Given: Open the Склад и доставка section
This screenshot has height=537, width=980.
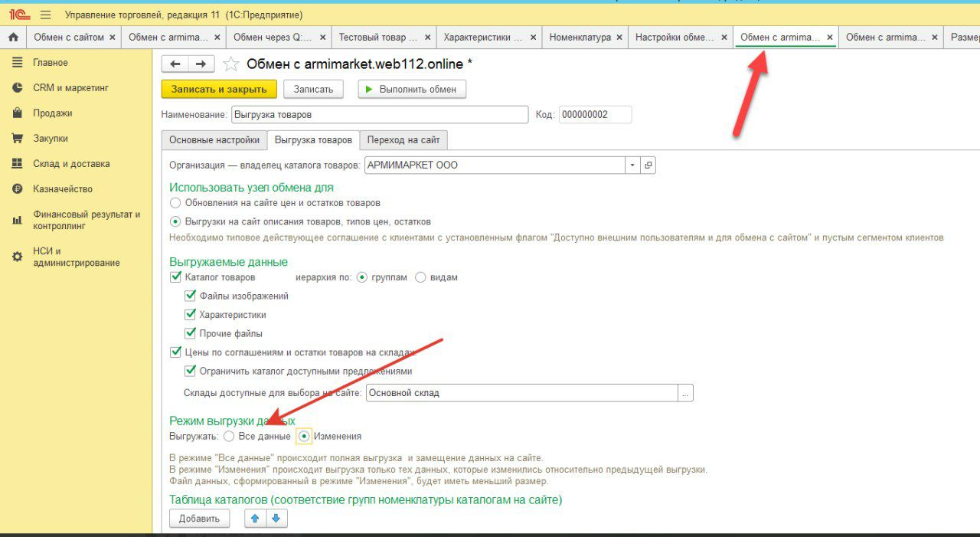Looking at the screenshot, I should click(x=71, y=164).
